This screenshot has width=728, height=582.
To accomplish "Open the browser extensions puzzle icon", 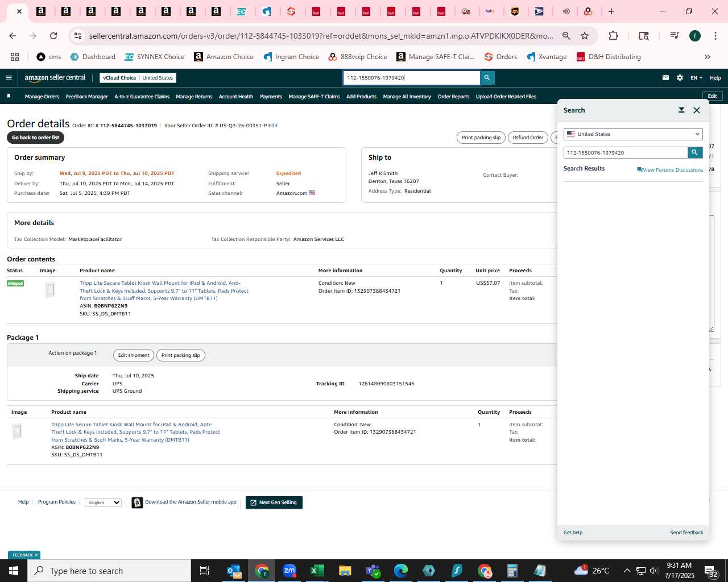I will (x=613, y=36).
